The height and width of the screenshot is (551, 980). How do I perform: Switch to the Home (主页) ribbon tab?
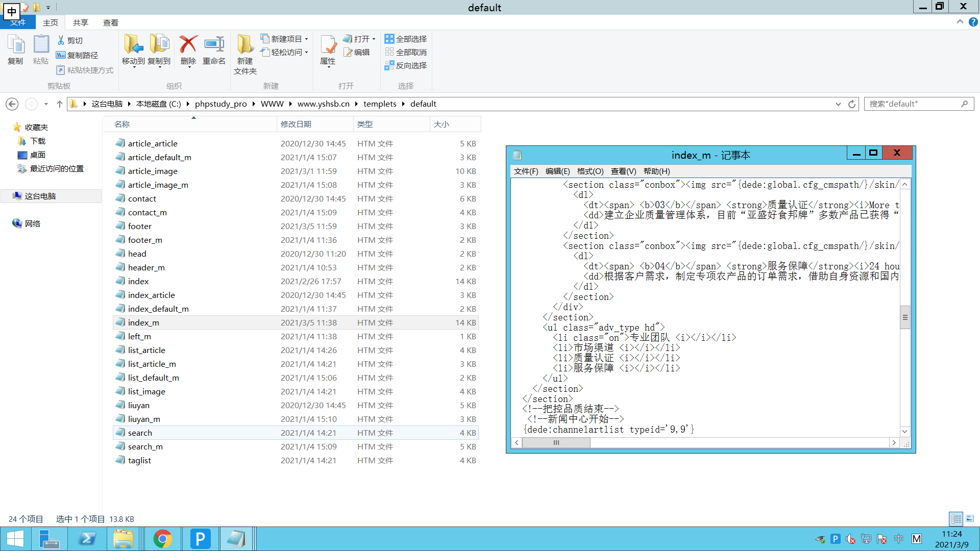(x=51, y=22)
